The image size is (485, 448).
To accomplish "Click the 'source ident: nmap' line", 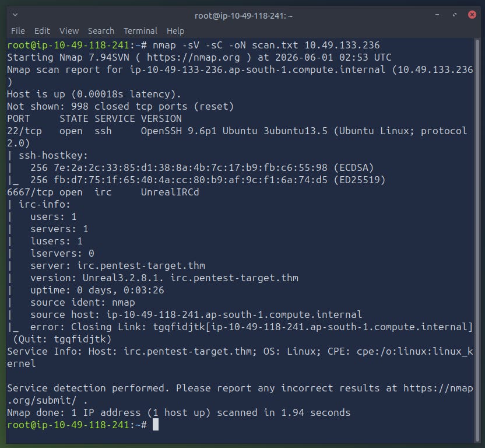I will point(83,303).
